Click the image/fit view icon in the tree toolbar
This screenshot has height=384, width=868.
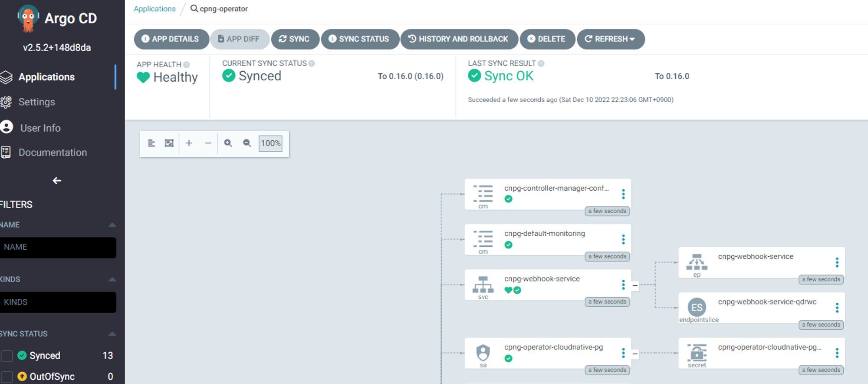[x=169, y=143]
